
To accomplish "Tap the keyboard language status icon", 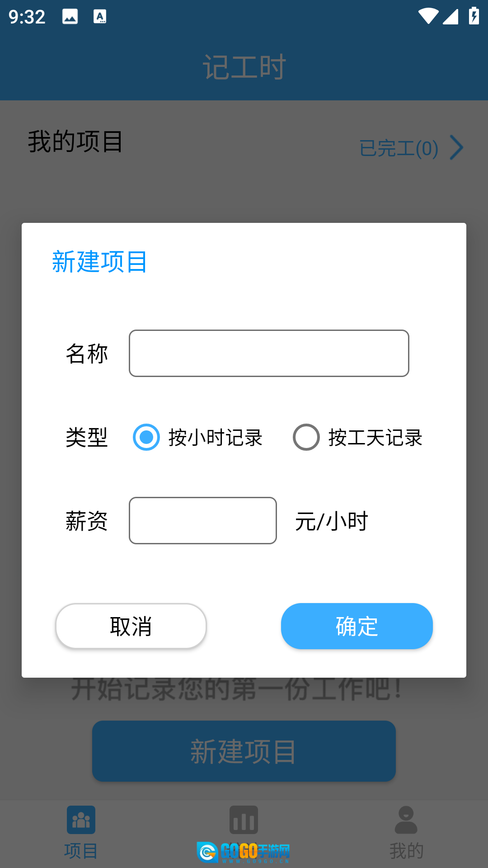I will pos(100,17).
